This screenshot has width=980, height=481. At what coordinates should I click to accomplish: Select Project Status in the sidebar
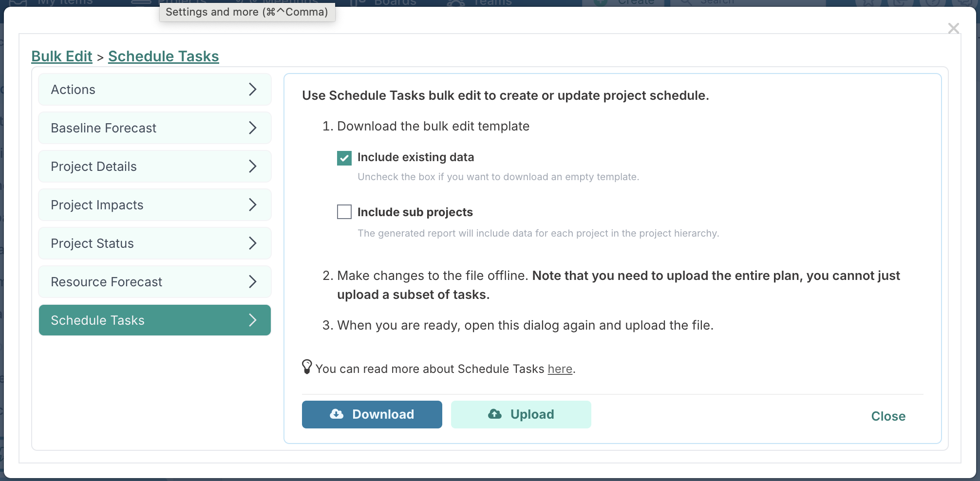coord(93,243)
